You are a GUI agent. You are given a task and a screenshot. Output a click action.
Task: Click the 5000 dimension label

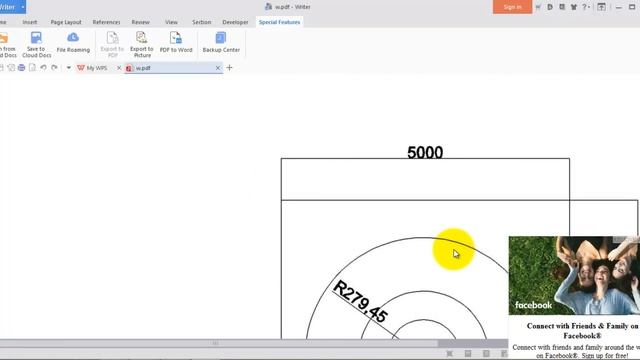(425, 152)
